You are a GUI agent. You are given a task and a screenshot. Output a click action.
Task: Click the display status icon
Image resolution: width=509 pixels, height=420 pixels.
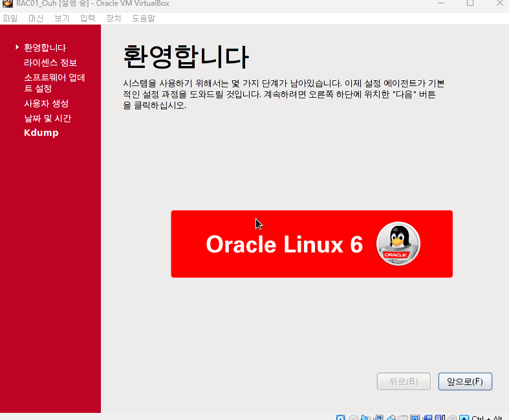click(x=415, y=417)
